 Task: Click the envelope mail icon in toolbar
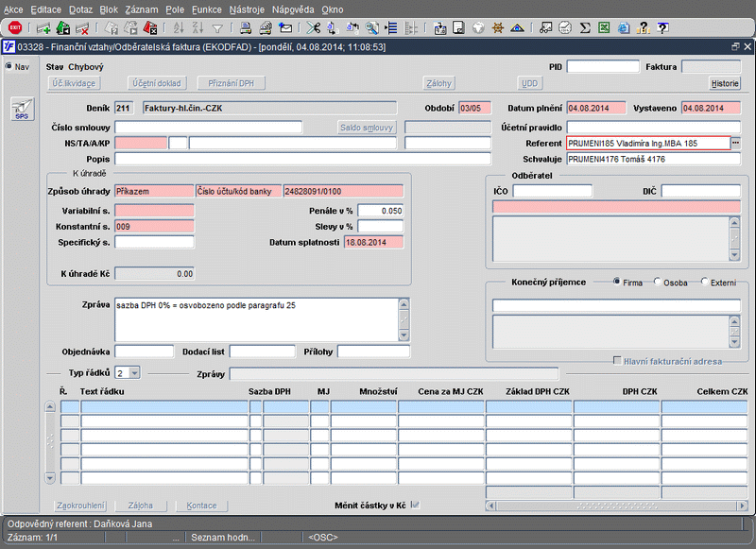click(285, 27)
